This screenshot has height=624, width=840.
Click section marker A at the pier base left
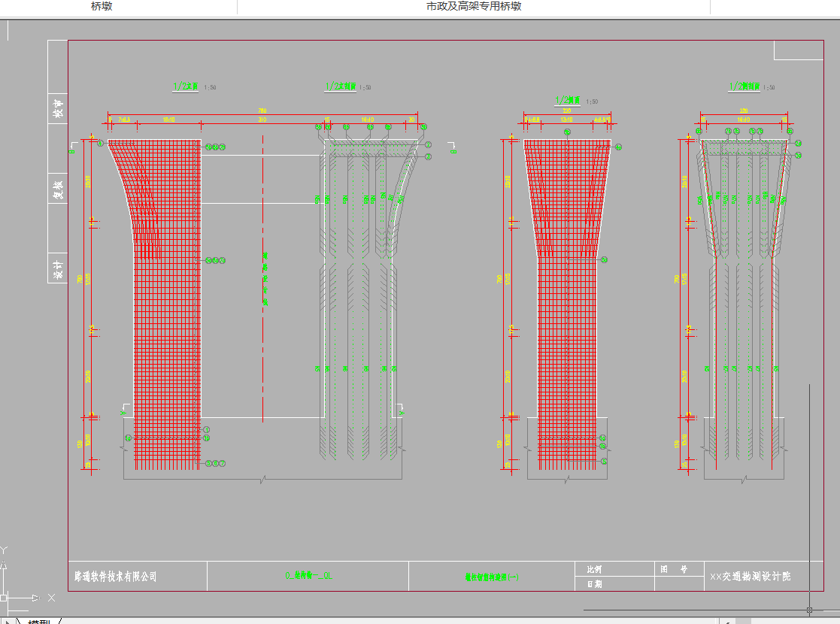123,412
